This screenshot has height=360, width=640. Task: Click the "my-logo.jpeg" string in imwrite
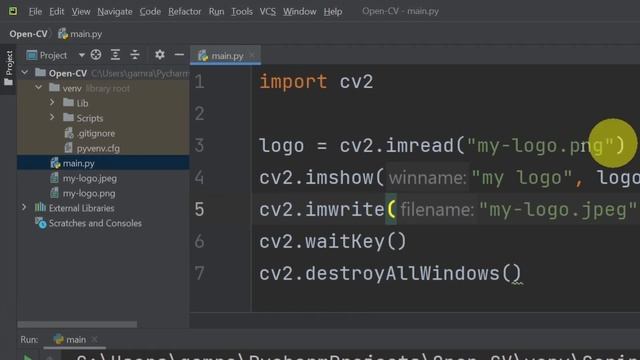click(557, 210)
